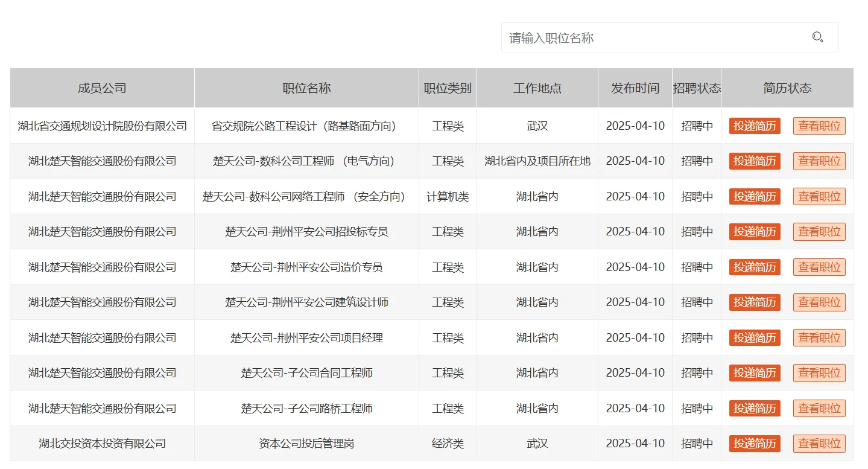Click the 成员公司 column header
The image size is (868, 469).
coord(102,88)
